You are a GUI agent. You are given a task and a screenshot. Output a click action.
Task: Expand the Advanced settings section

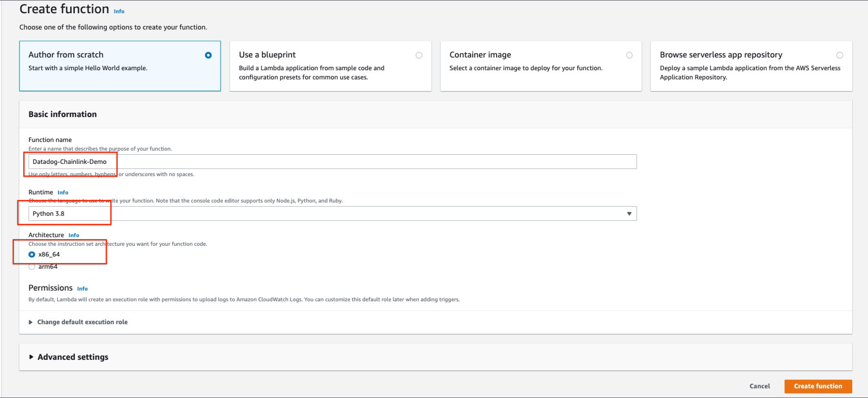73,357
